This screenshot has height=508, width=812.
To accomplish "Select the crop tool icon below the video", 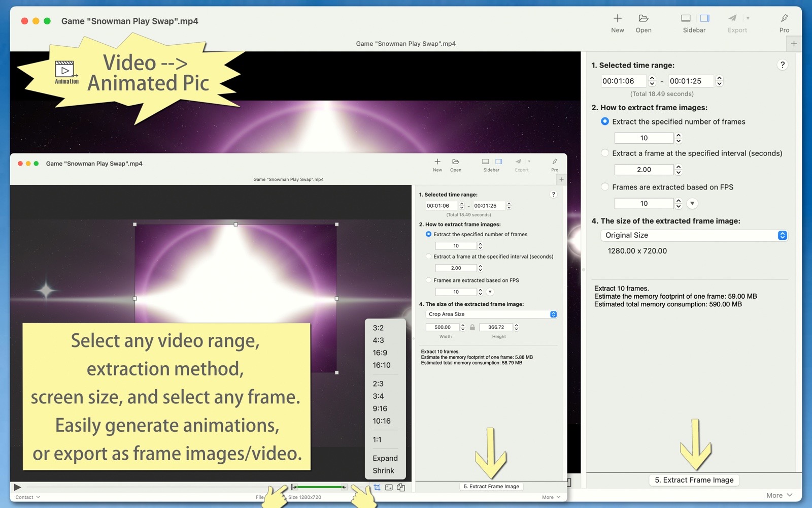I will 377,487.
